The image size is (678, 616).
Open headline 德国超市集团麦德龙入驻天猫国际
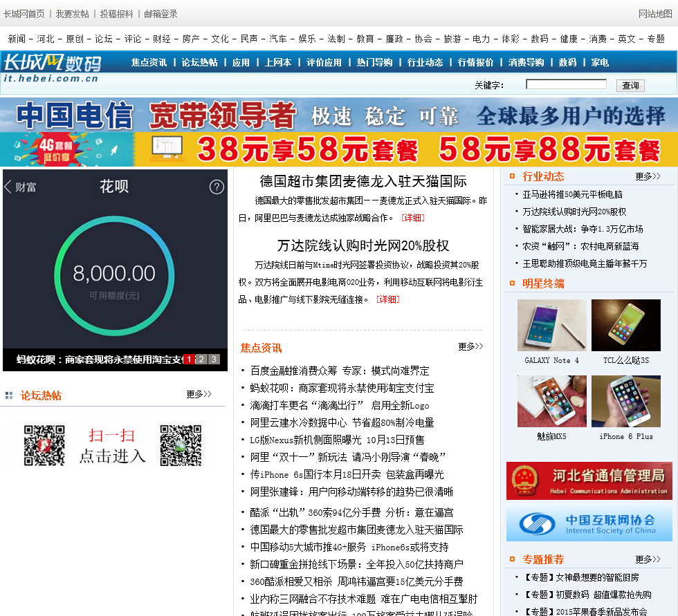363,181
